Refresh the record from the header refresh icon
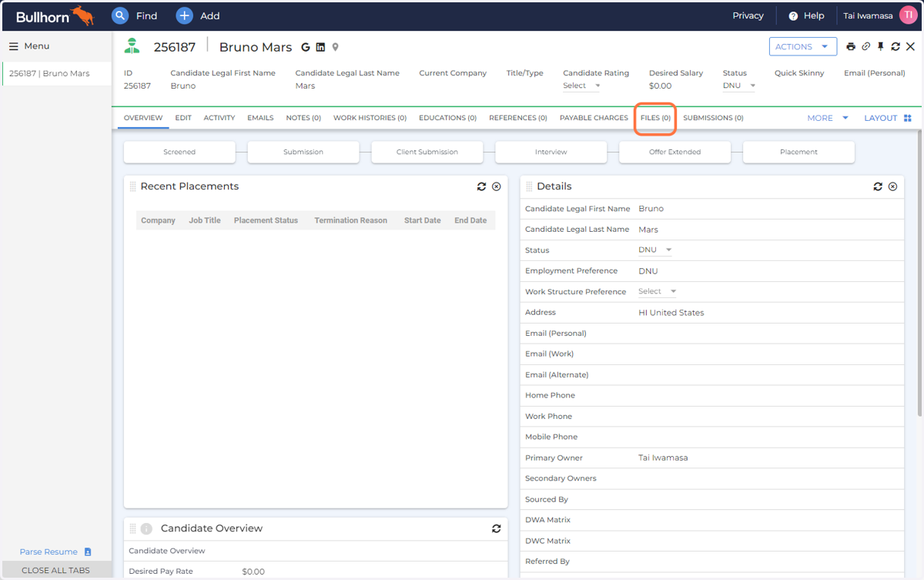This screenshot has height=580, width=924. (896, 47)
